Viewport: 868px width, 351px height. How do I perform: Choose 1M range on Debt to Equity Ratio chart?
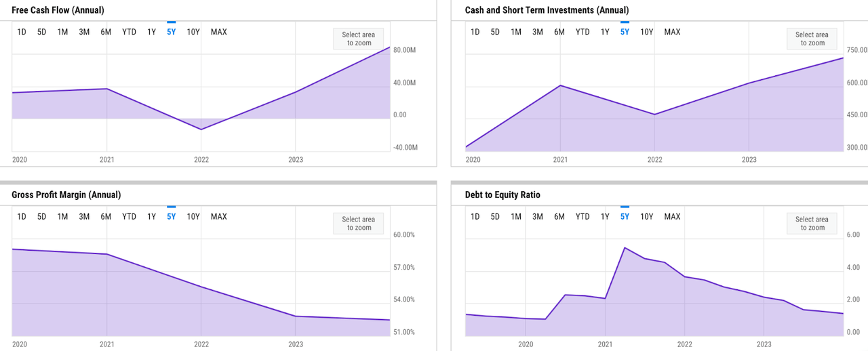click(x=516, y=217)
